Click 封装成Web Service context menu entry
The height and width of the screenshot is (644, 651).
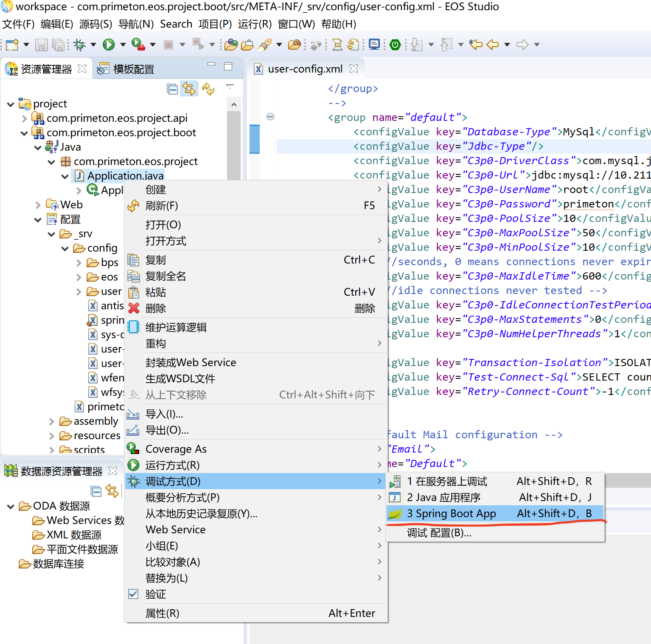coord(191,363)
